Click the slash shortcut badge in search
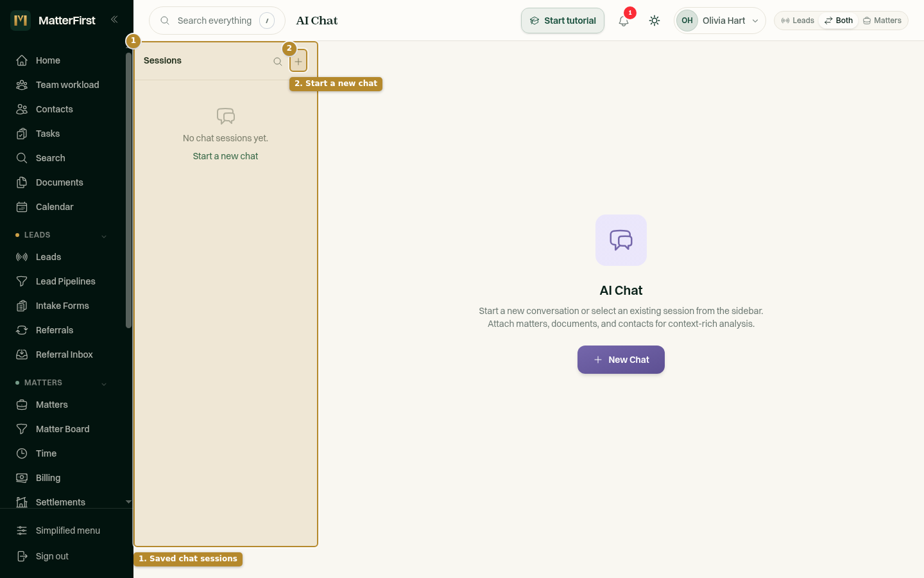 click(x=267, y=21)
